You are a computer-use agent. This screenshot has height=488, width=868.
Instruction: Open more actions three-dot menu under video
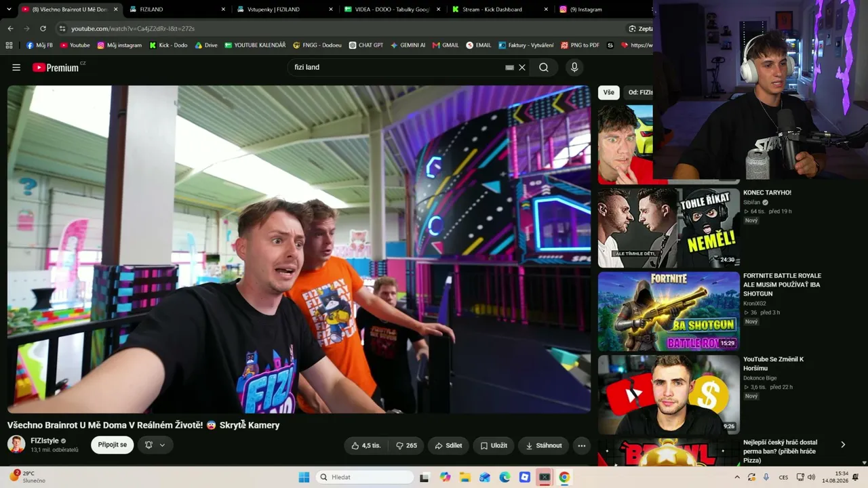click(x=581, y=445)
